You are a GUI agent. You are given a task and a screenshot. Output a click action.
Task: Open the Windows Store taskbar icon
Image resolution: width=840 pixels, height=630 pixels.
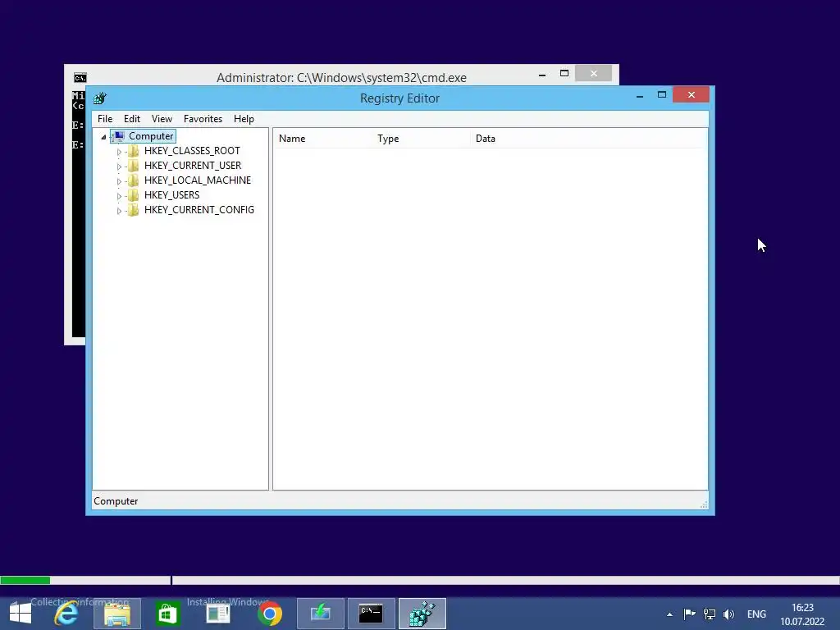[x=167, y=614]
